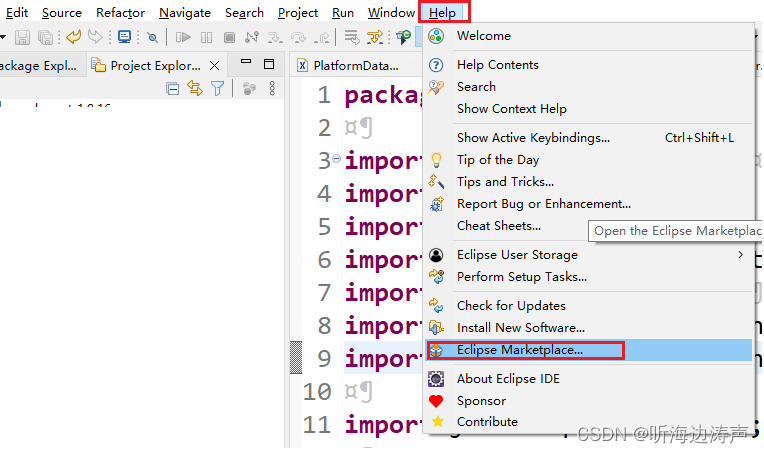
Task: Open Tips and Tricks
Action: 589,182
